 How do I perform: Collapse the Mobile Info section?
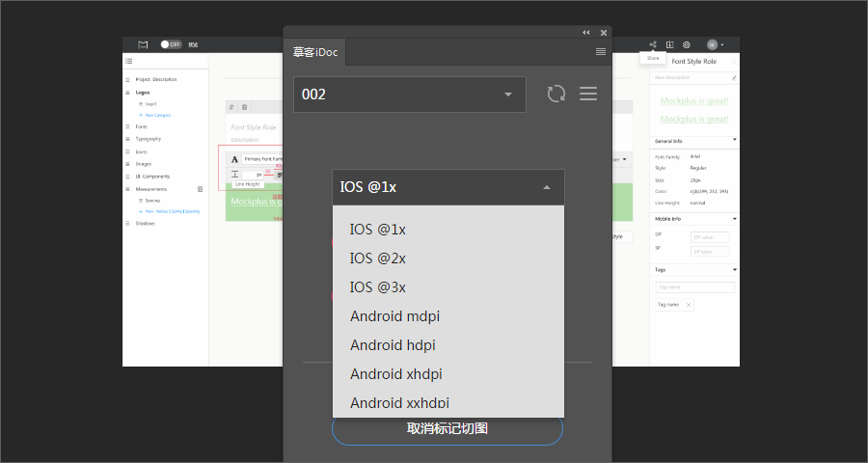coord(735,219)
